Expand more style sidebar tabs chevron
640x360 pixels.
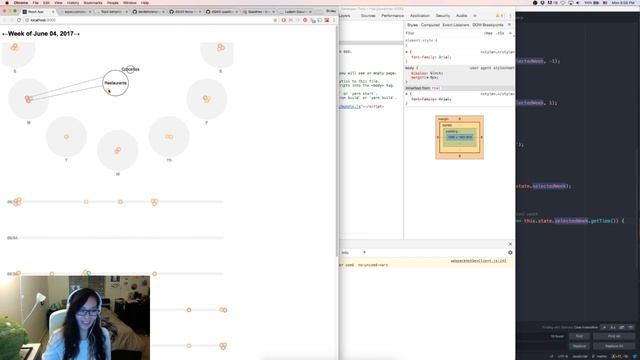point(509,25)
